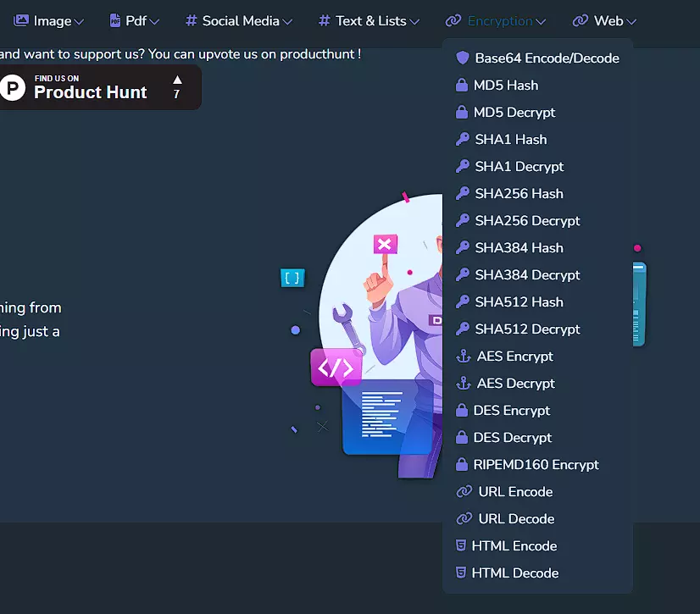Select SHA256 Hash from the menu

pyautogui.click(x=519, y=194)
